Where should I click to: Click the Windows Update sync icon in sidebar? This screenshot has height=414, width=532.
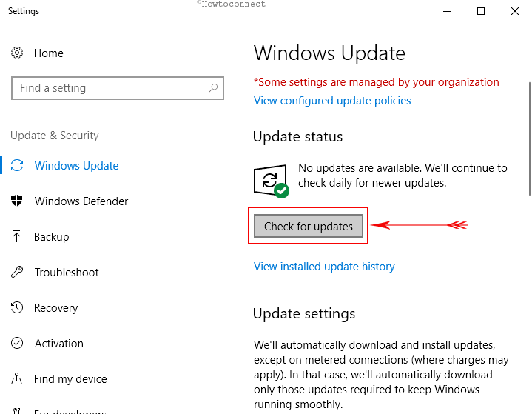(17, 165)
